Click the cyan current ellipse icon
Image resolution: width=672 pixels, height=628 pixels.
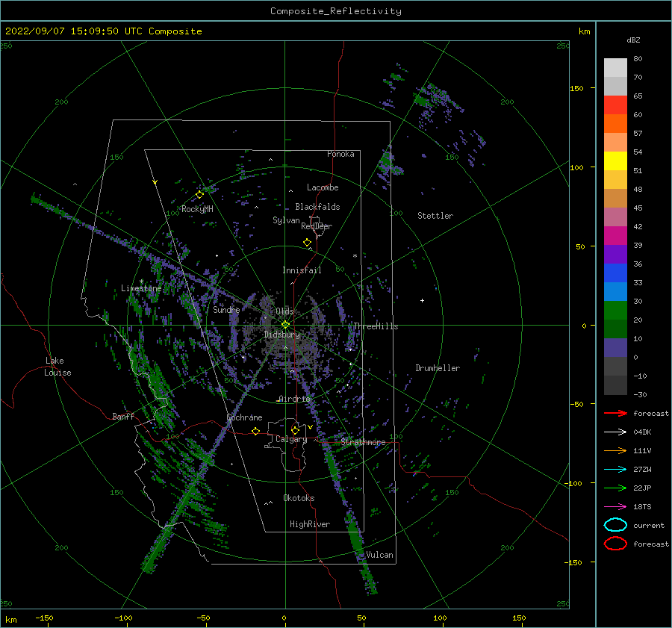615,525
